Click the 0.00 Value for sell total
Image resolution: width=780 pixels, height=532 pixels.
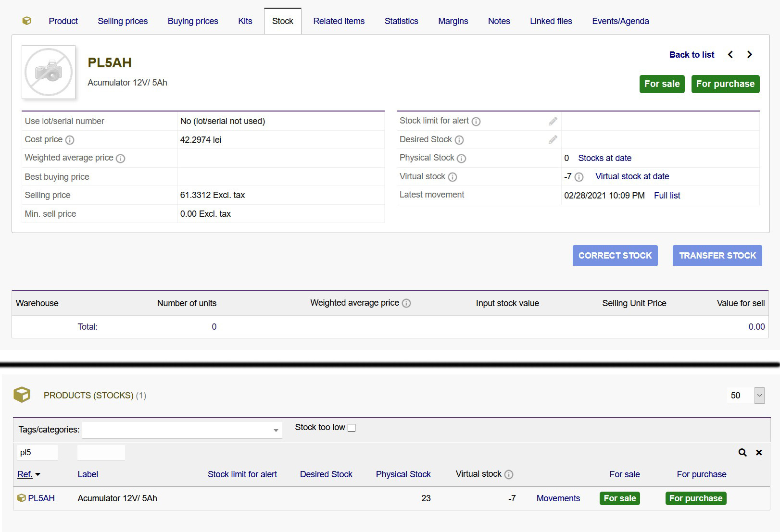click(x=756, y=327)
